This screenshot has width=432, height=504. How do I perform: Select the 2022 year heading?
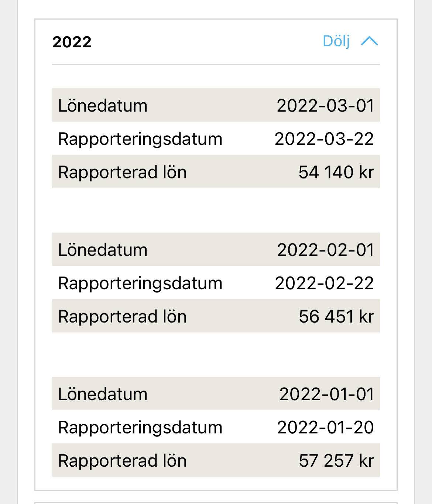click(72, 42)
